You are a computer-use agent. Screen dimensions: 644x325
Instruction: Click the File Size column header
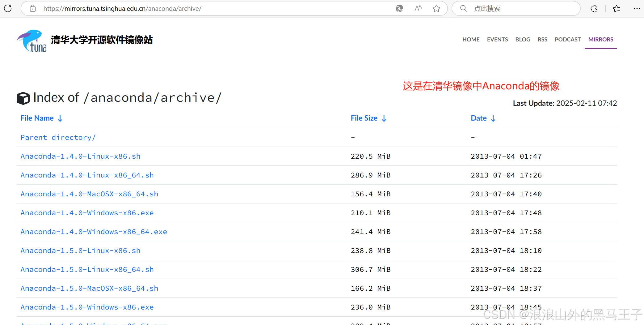pos(364,118)
